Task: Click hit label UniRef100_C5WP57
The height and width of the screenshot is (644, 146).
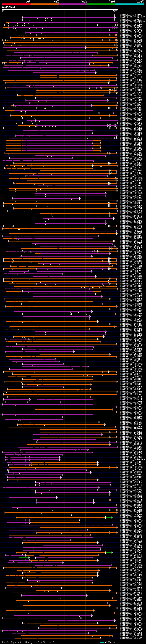Action: tap(131, 60)
